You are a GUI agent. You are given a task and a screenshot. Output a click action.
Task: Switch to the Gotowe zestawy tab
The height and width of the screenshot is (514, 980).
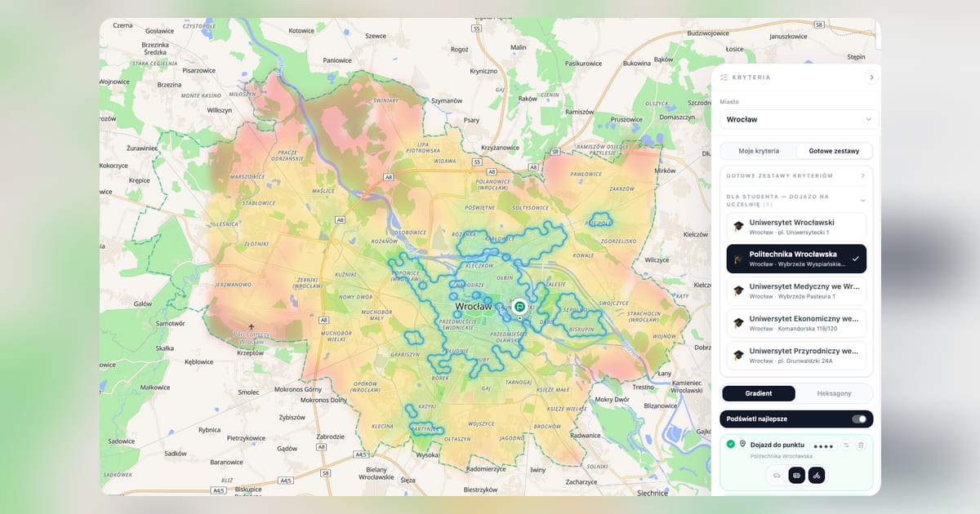pos(834,151)
